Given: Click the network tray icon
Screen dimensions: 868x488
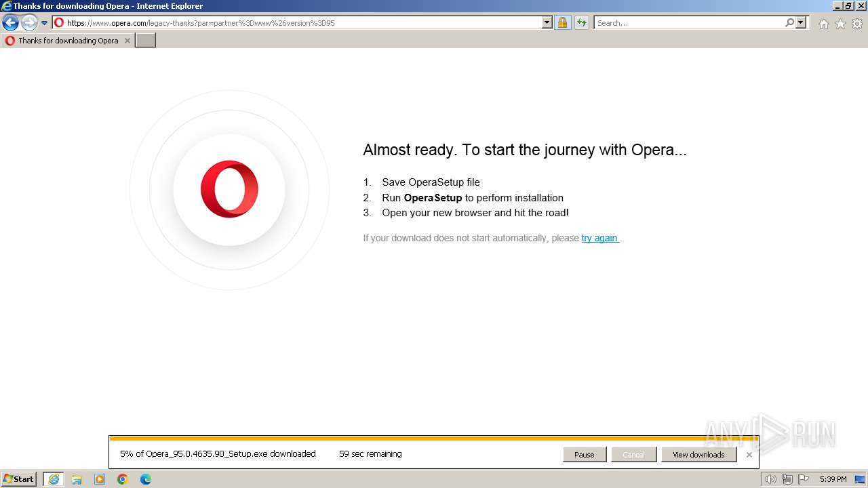Looking at the screenshot, I should [x=787, y=479].
